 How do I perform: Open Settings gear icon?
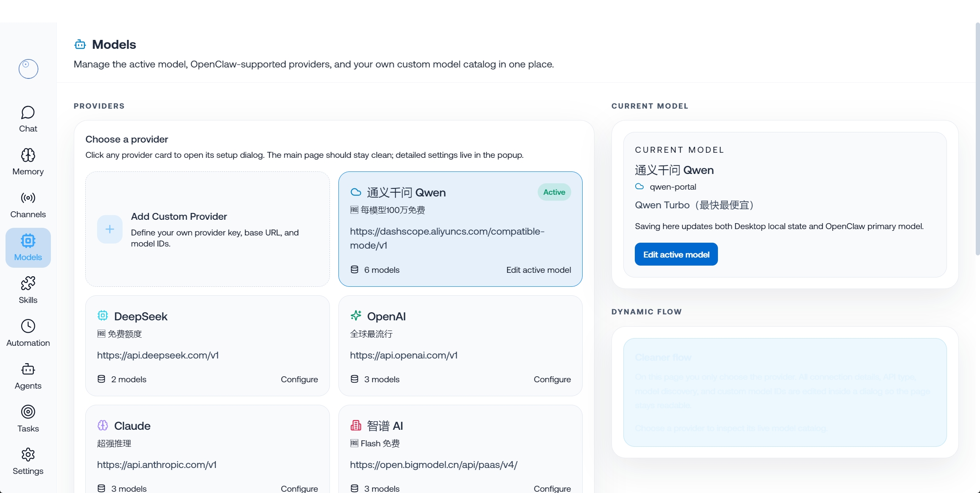28,455
